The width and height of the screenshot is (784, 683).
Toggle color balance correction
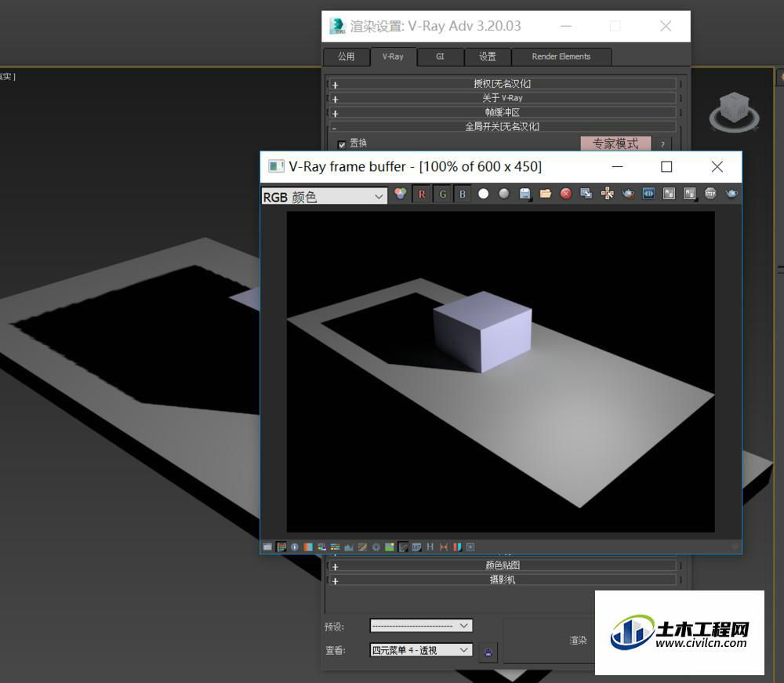(x=335, y=547)
